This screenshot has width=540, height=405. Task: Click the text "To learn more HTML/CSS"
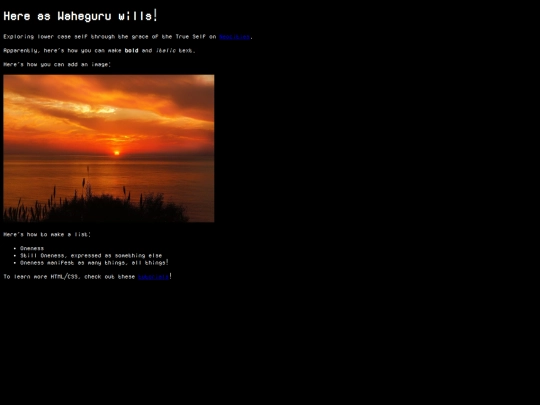tap(41, 277)
